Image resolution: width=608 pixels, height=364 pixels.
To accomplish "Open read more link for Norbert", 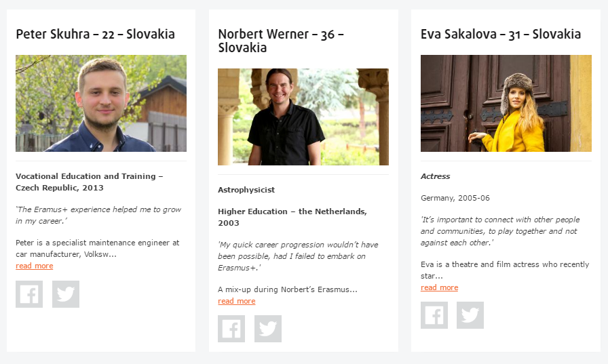I will click(x=237, y=301).
